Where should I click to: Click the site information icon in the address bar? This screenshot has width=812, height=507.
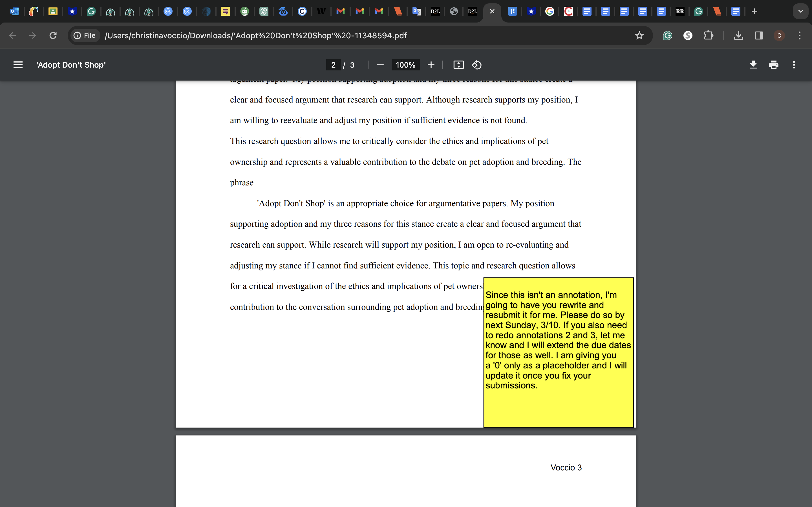78,35
